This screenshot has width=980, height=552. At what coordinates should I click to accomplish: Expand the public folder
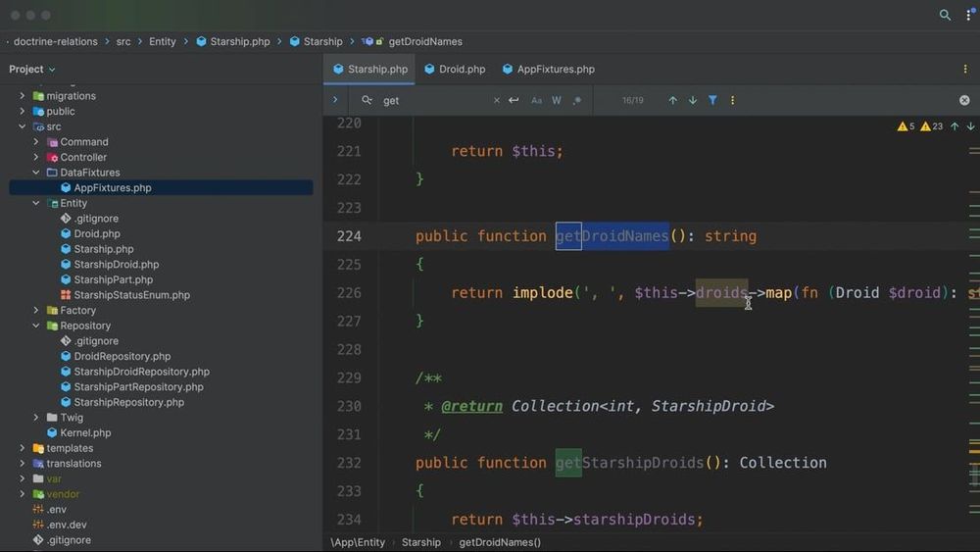[23, 111]
